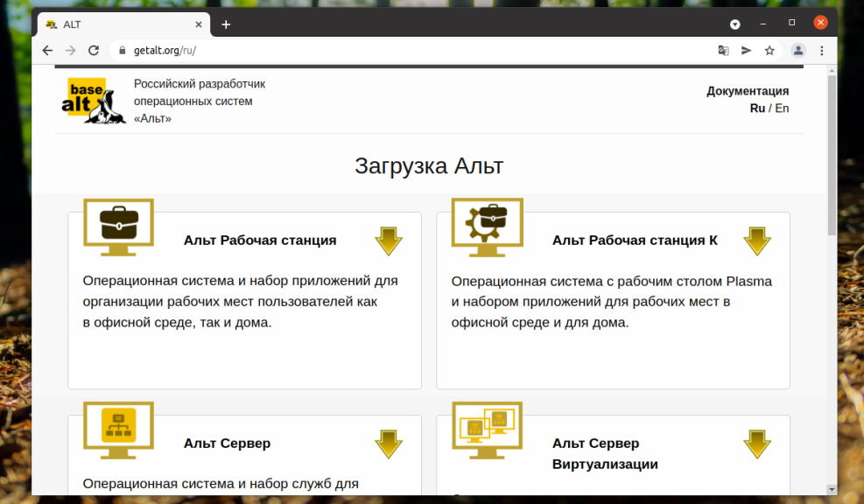This screenshot has height=504, width=864.
Task: Open the Chrome three-dot menu
Action: [821, 51]
